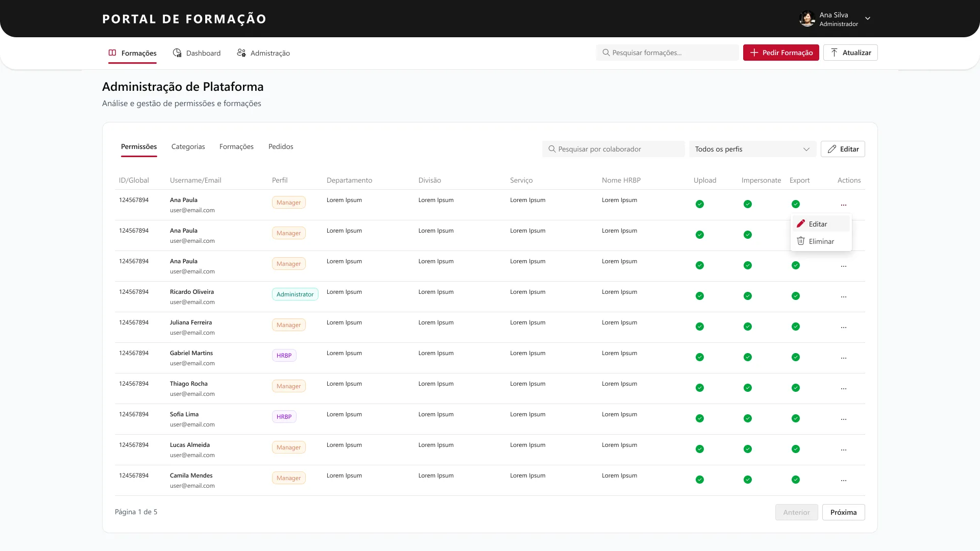Click the Editar button beside profile filter

click(843, 149)
